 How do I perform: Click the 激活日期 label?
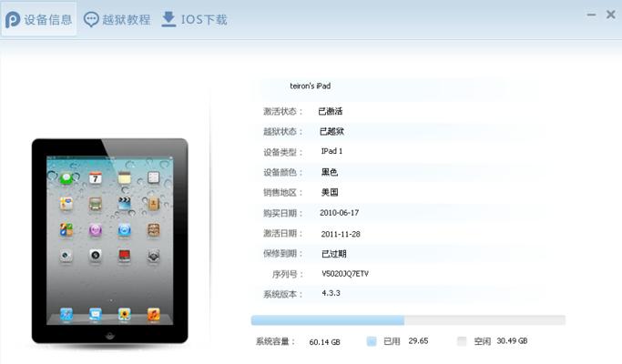click(x=283, y=233)
